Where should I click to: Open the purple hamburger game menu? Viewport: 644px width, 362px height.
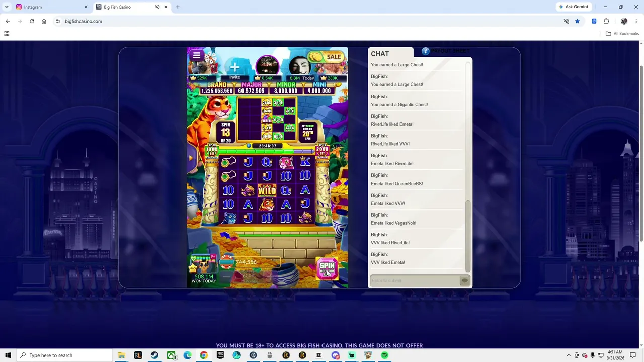(197, 55)
